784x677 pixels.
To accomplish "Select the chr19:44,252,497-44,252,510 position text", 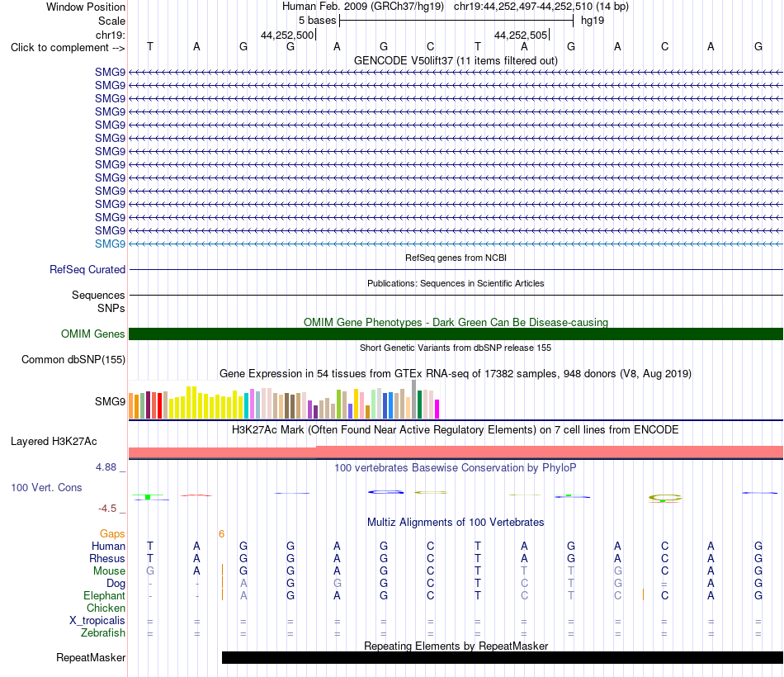I will point(523,7).
